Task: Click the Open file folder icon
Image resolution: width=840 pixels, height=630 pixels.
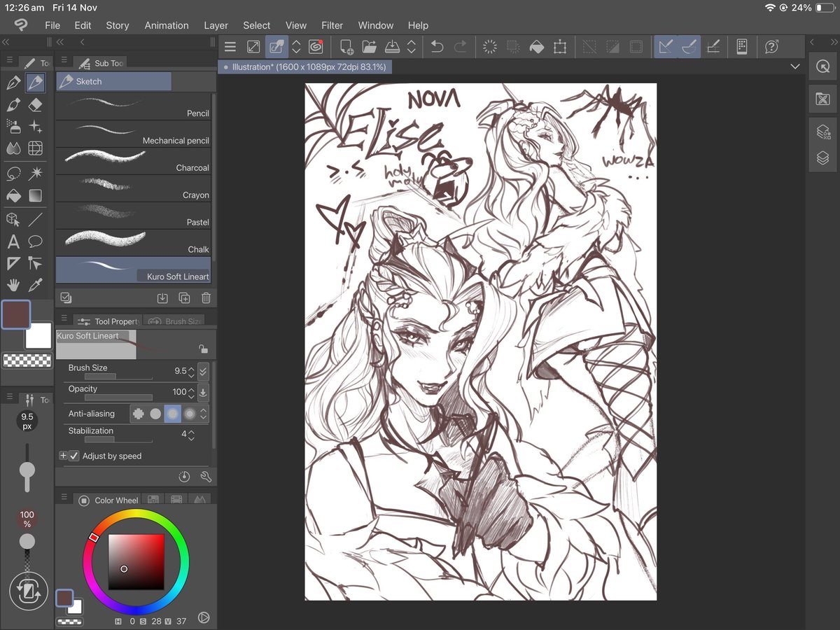Action: coord(369,47)
